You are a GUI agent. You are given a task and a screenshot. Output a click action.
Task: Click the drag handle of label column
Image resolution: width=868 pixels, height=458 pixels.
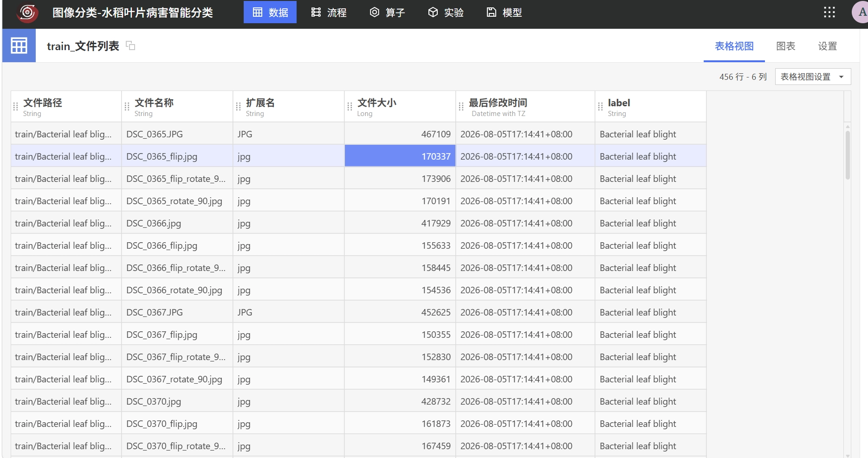coord(601,107)
